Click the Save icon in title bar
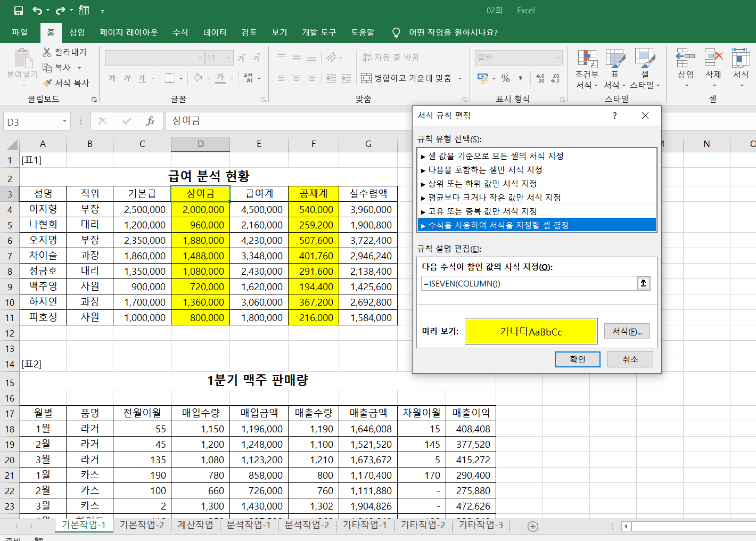Image resolution: width=756 pixels, height=541 pixels. 19,11
